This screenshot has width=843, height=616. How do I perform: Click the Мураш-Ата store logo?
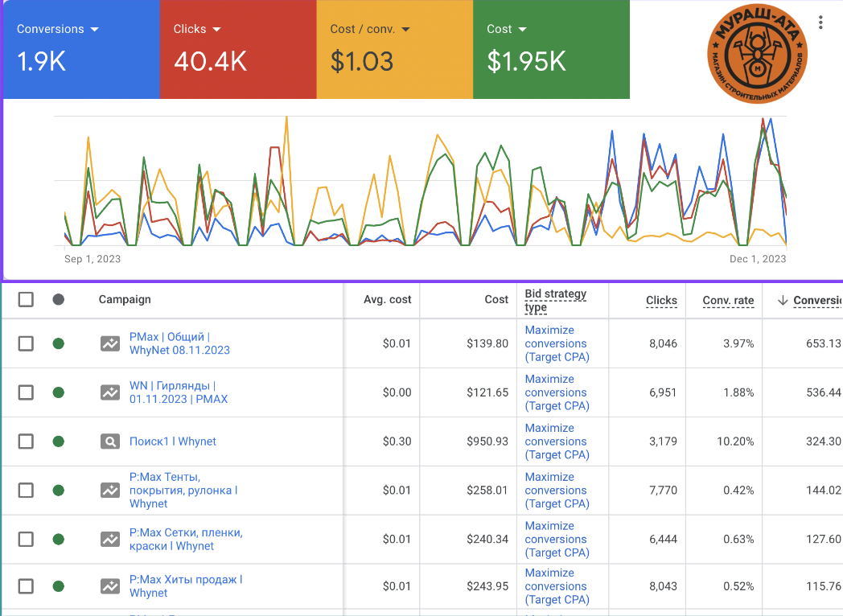[x=757, y=55]
